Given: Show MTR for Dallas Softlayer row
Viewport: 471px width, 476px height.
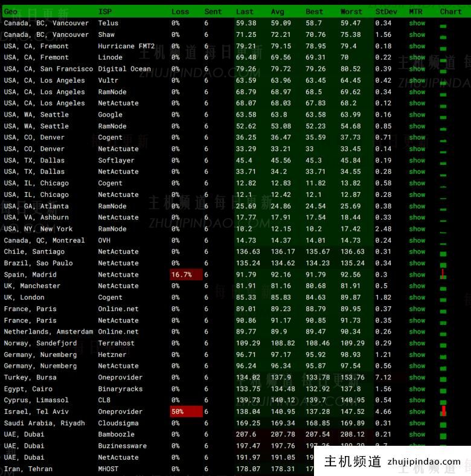Looking at the screenshot, I should coord(417,161).
